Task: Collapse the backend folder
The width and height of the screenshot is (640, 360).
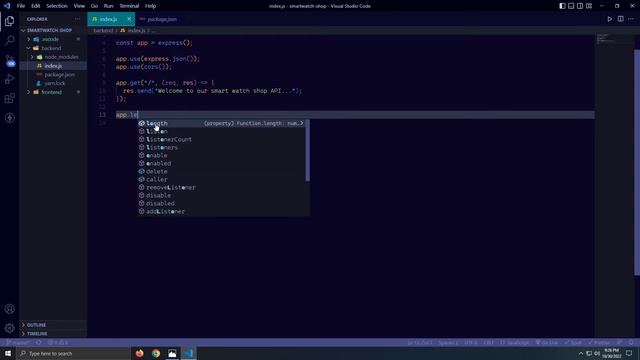Action: [x=53, y=48]
